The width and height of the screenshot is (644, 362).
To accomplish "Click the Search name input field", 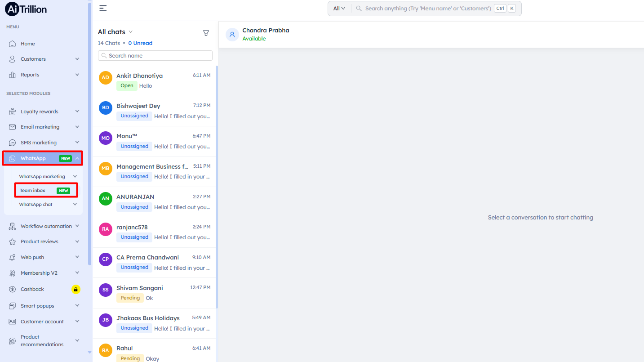I will point(155,56).
